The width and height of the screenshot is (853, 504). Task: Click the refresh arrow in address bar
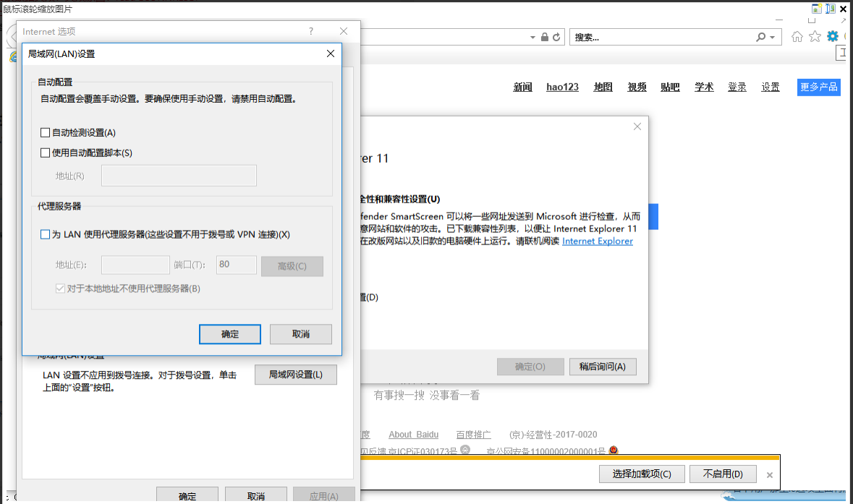point(556,37)
